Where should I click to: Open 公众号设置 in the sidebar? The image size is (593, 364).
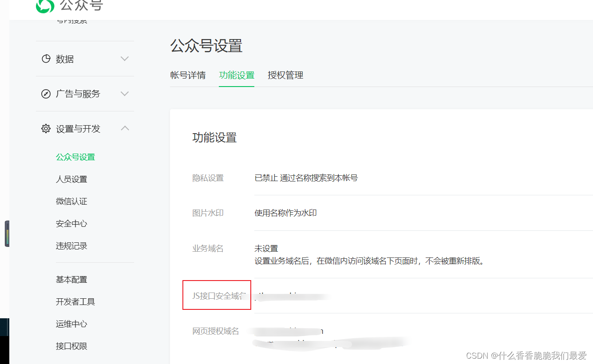pos(75,157)
